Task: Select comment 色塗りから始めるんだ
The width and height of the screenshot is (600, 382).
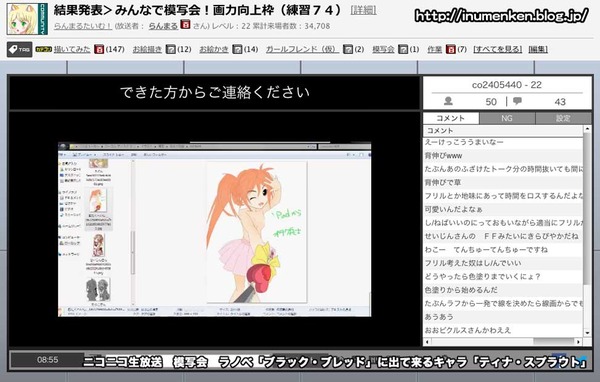Action: (x=503, y=290)
